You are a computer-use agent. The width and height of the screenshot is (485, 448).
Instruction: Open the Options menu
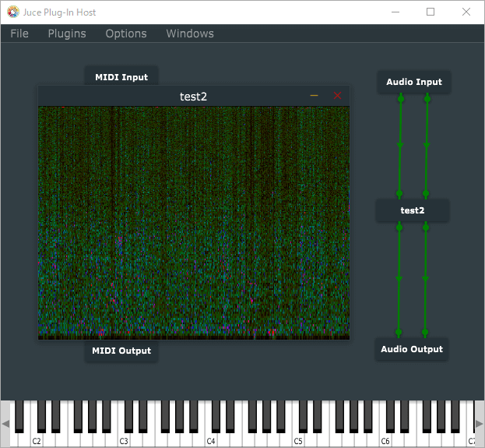pos(126,34)
